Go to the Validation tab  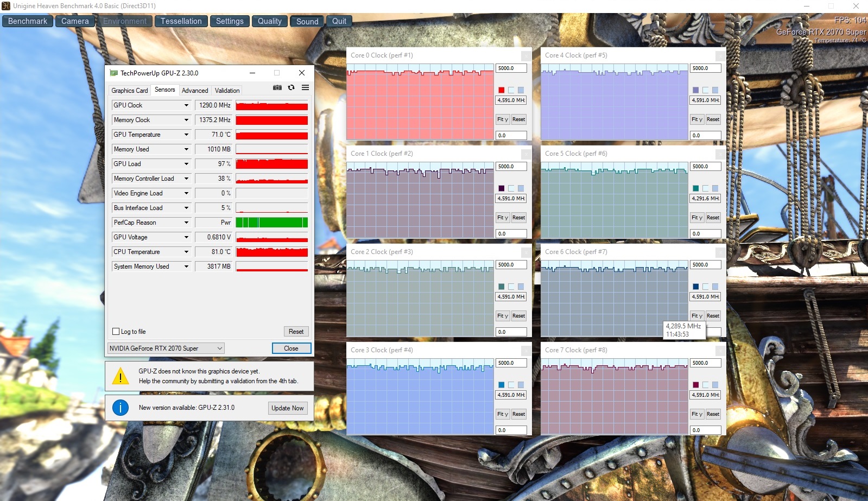pos(227,91)
